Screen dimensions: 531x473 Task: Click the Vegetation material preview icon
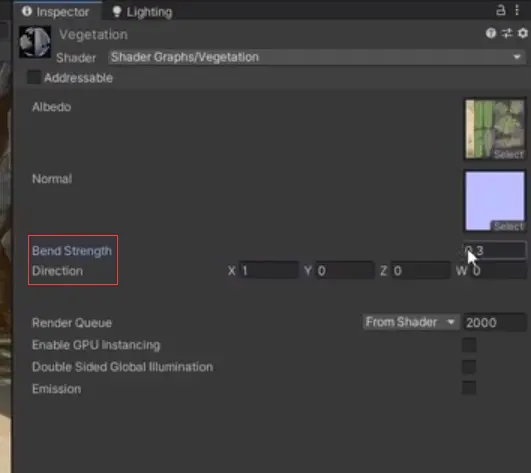[35, 42]
